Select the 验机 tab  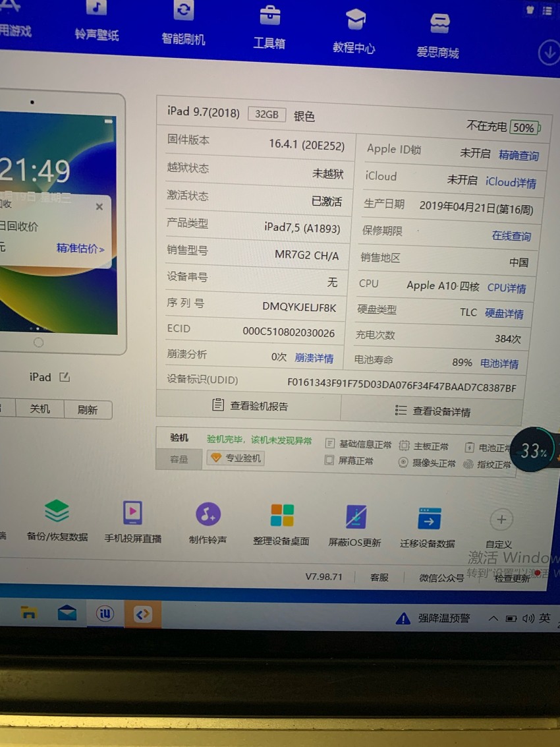click(179, 438)
